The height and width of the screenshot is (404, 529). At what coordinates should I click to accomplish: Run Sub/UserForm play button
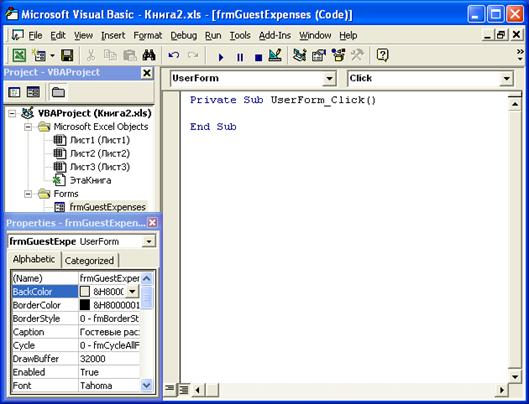(x=221, y=57)
